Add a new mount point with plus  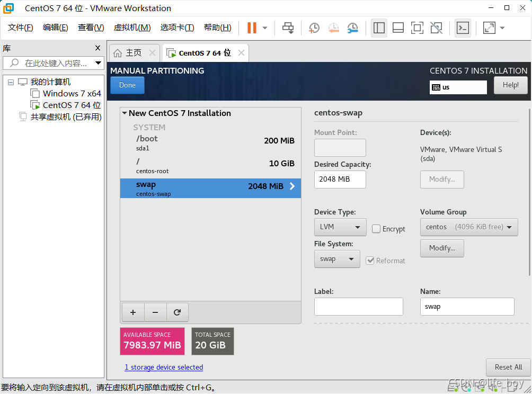pos(133,312)
